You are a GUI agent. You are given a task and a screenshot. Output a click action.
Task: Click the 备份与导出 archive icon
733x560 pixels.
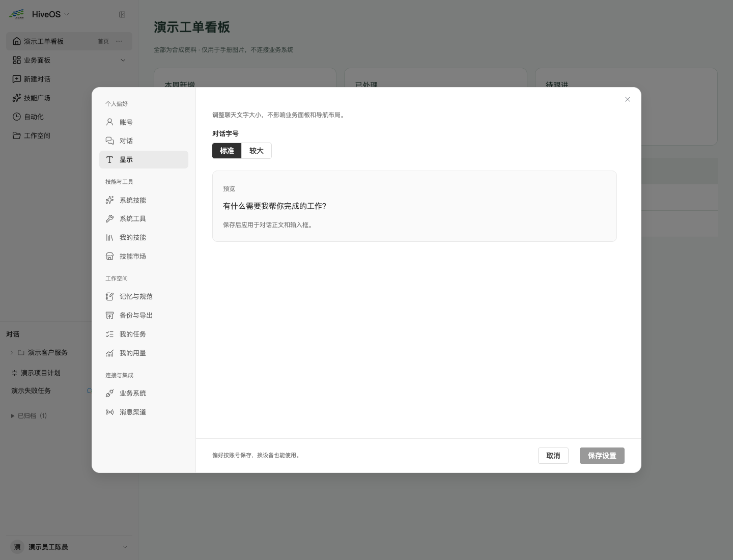[109, 315]
